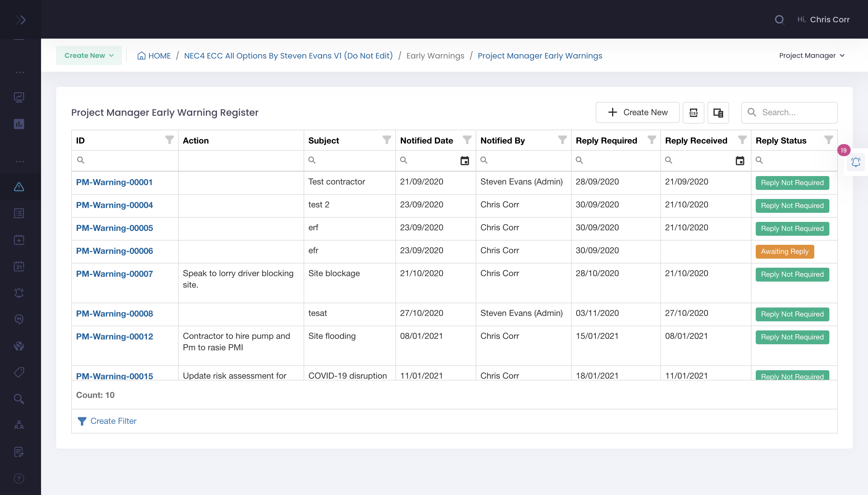This screenshot has width=868, height=495.
Task: Click the Export to XLSX icon
Action: pos(693,112)
